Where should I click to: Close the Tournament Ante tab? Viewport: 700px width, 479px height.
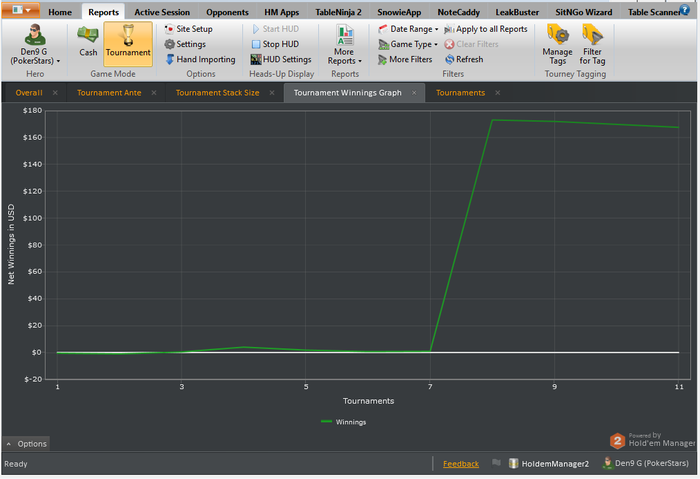click(x=154, y=93)
